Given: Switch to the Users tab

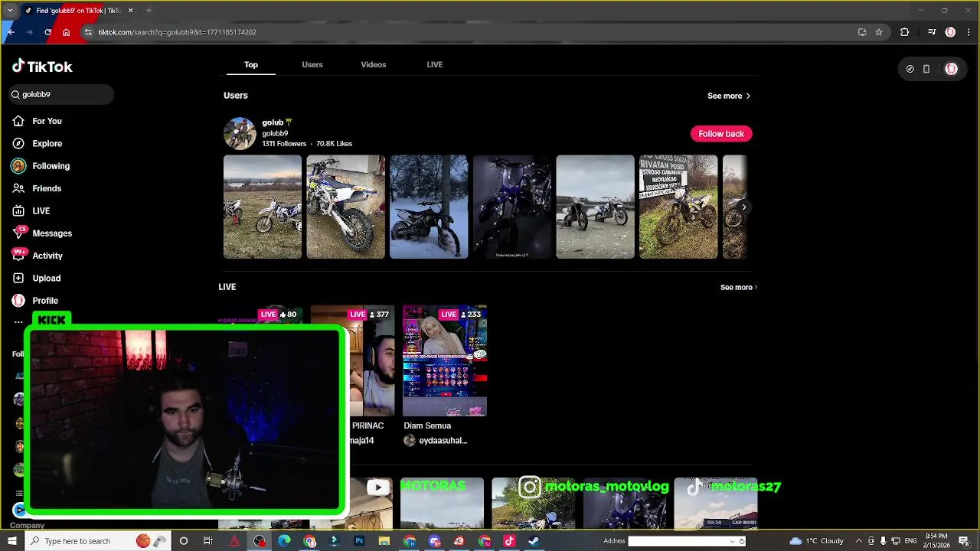Looking at the screenshot, I should click(x=312, y=64).
